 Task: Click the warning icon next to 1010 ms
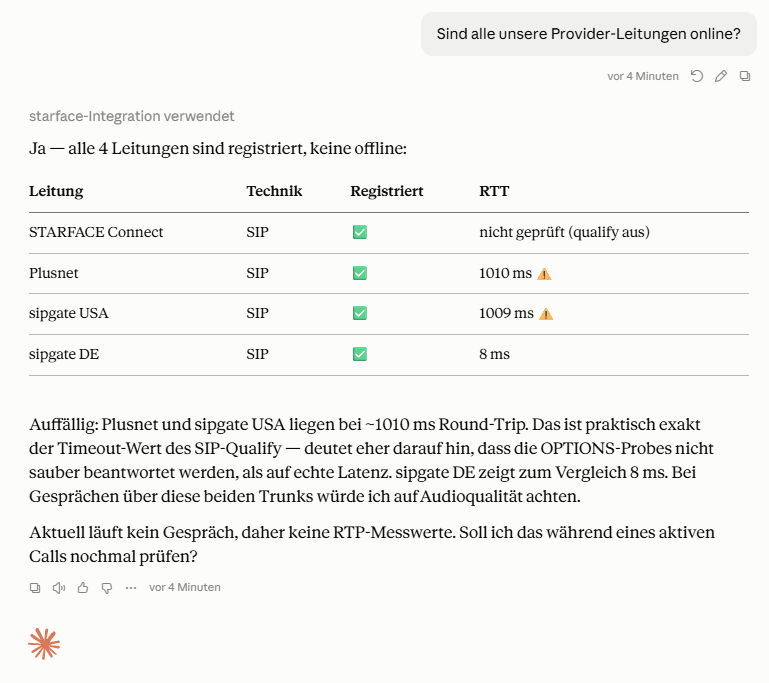click(x=544, y=274)
